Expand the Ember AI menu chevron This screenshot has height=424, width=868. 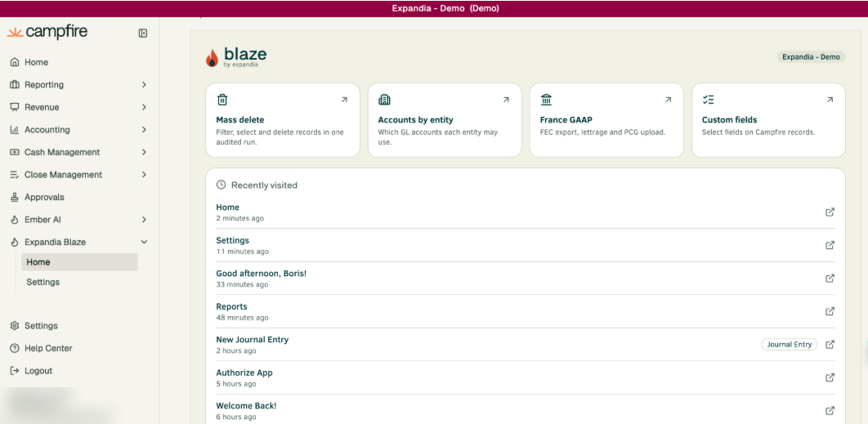[x=144, y=220]
